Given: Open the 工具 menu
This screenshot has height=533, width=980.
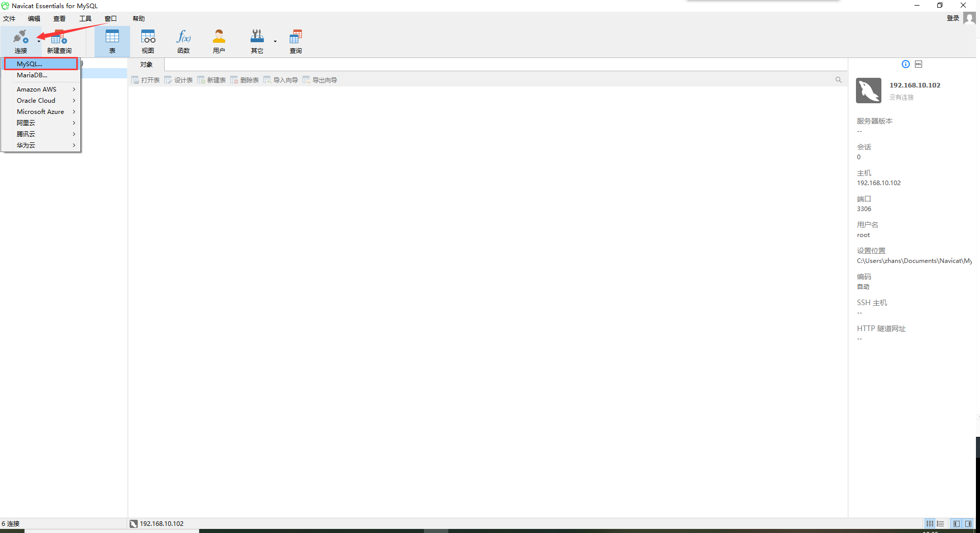Looking at the screenshot, I should point(85,18).
